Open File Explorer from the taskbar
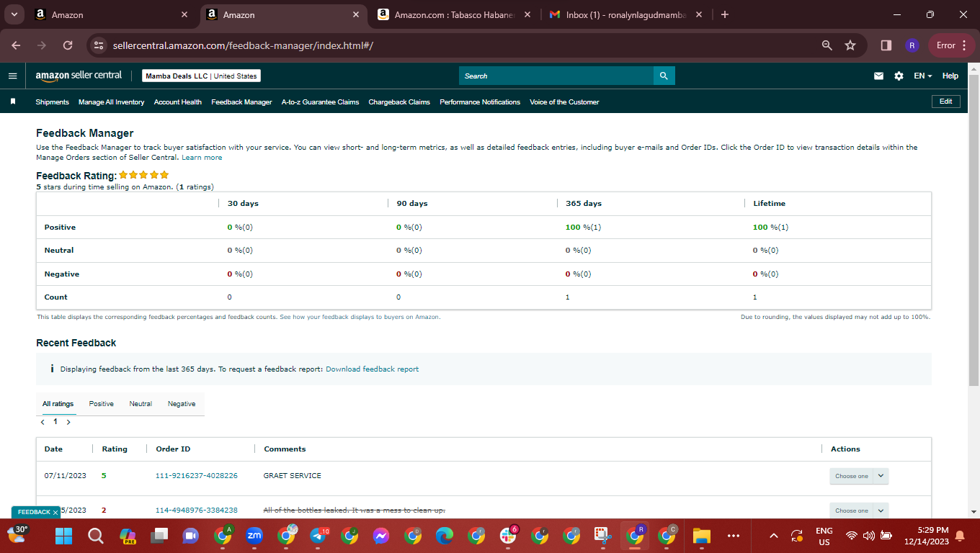980x553 pixels. (x=701, y=536)
